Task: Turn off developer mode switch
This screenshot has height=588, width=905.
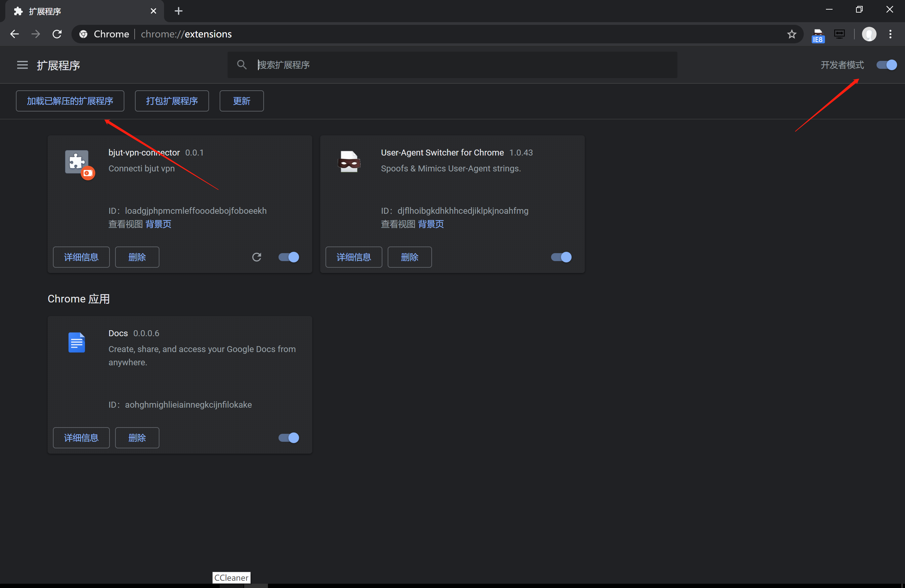Action: [886, 65]
